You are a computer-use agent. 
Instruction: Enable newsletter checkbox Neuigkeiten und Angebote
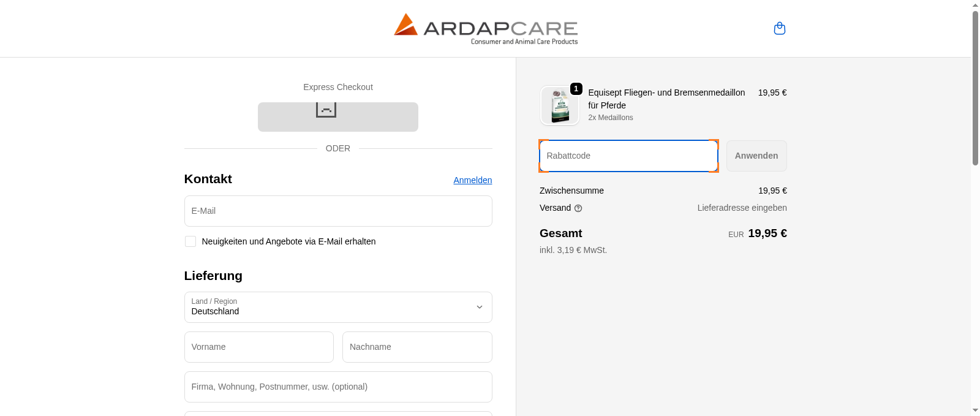click(190, 241)
